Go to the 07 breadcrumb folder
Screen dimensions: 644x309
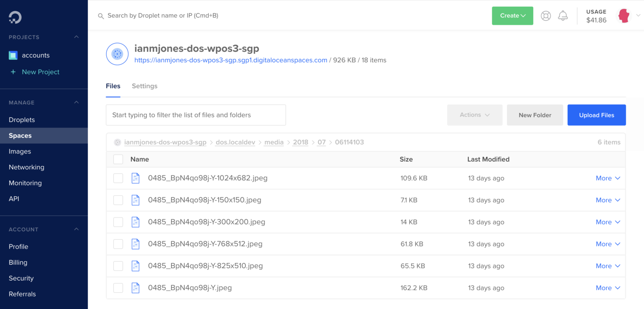pyautogui.click(x=322, y=142)
